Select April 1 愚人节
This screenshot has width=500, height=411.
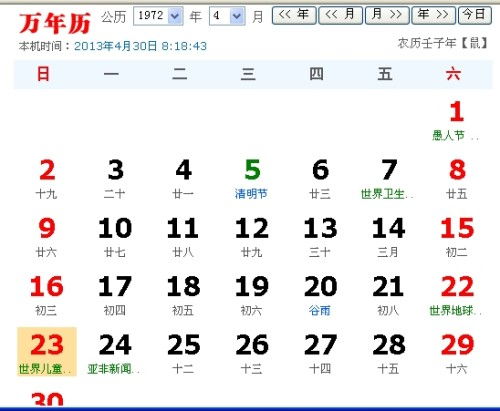[456, 122]
